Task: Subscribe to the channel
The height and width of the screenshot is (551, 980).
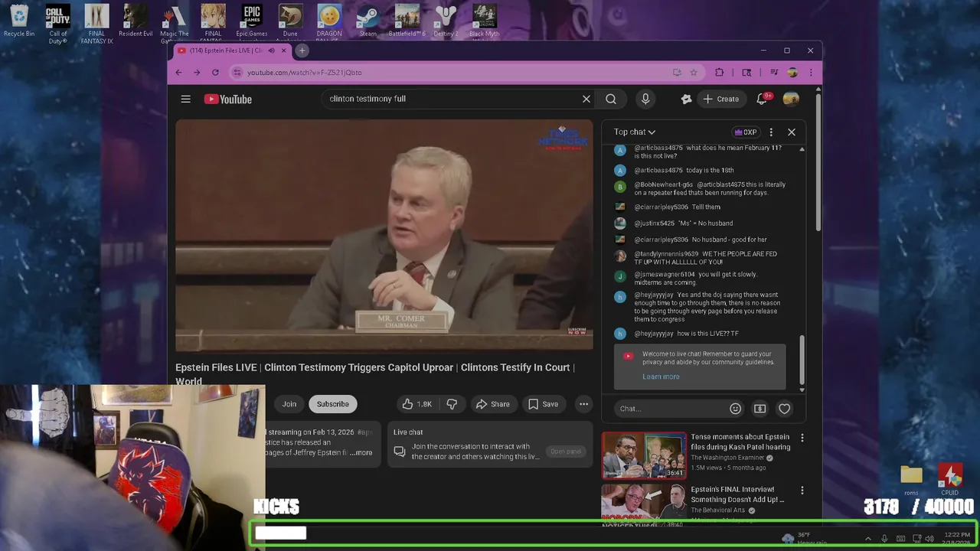Action: [x=332, y=404]
